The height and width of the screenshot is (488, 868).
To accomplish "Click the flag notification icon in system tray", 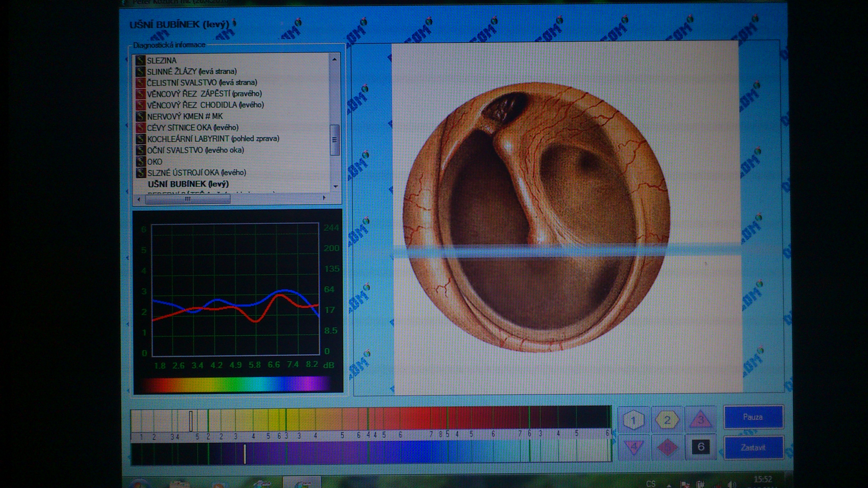I will pos(685,484).
